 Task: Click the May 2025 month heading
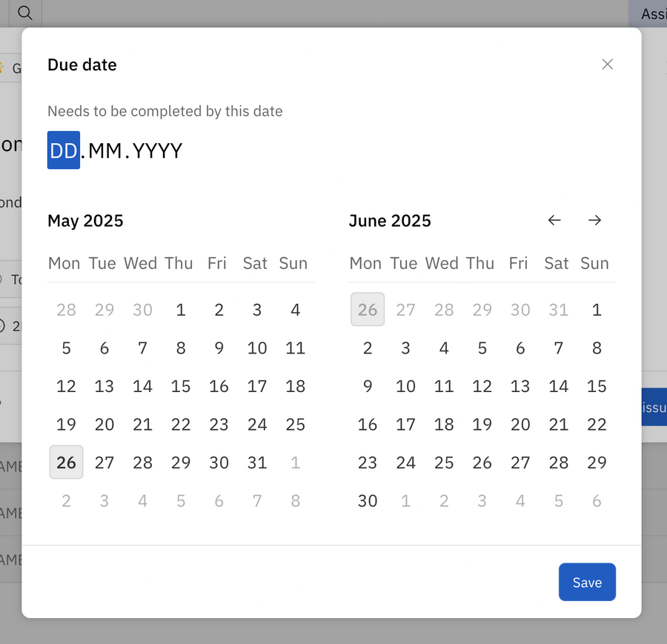pos(85,220)
